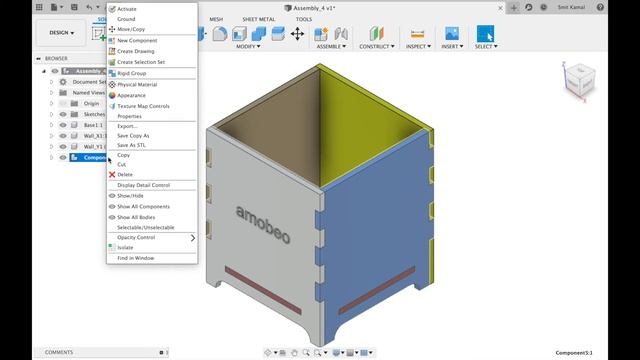Expand the Document Settings tree node

coord(51,82)
